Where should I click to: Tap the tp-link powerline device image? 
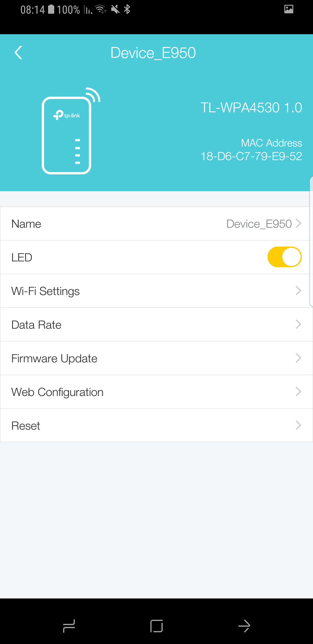pos(71,131)
